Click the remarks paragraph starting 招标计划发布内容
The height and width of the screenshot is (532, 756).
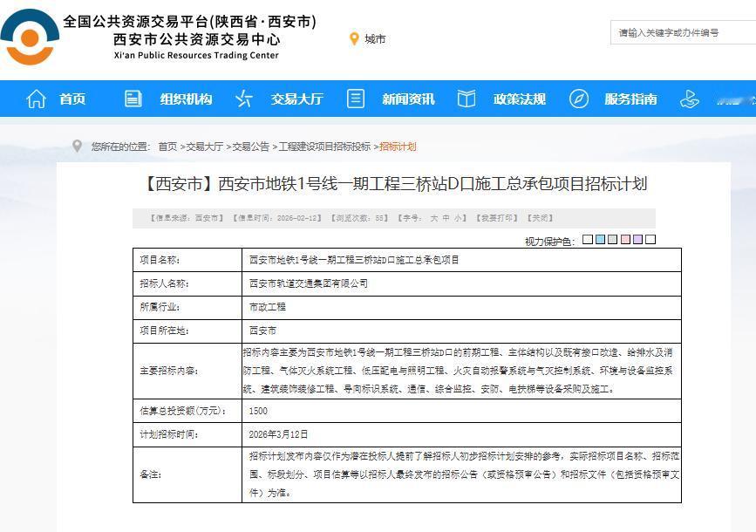464,474
